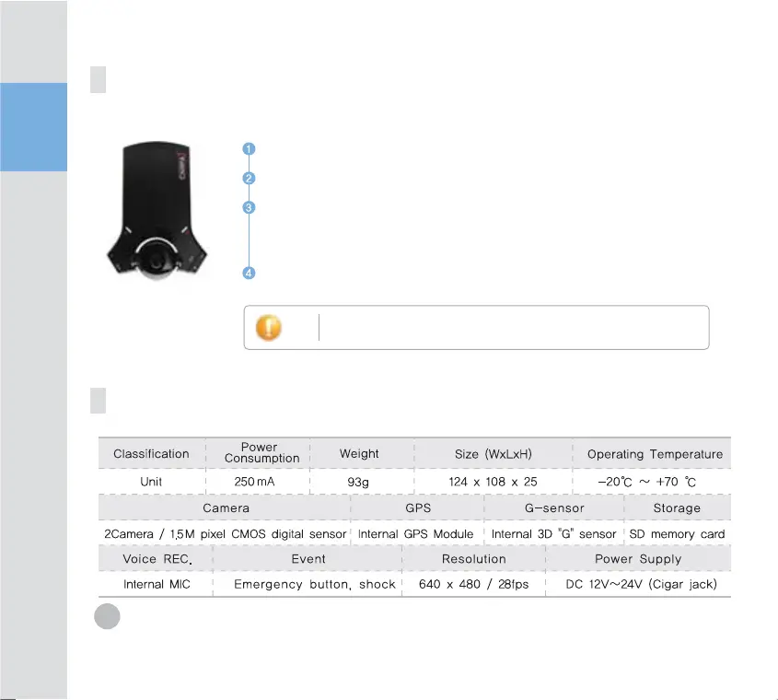Click the 'SD memory card' cell
This screenshot has width=778, height=700.
[x=678, y=533]
